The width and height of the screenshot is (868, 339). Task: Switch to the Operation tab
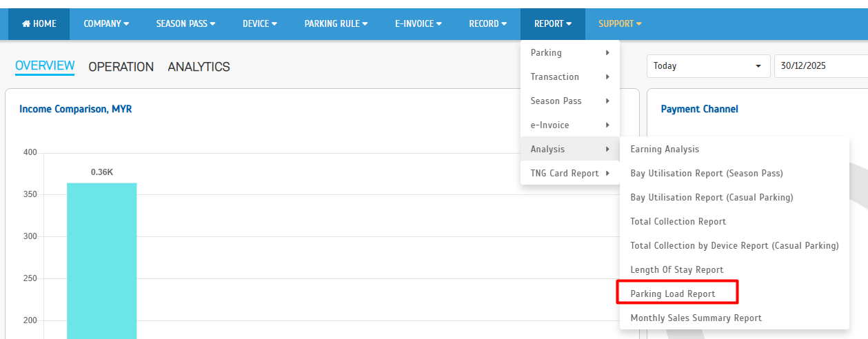click(121, 67)
